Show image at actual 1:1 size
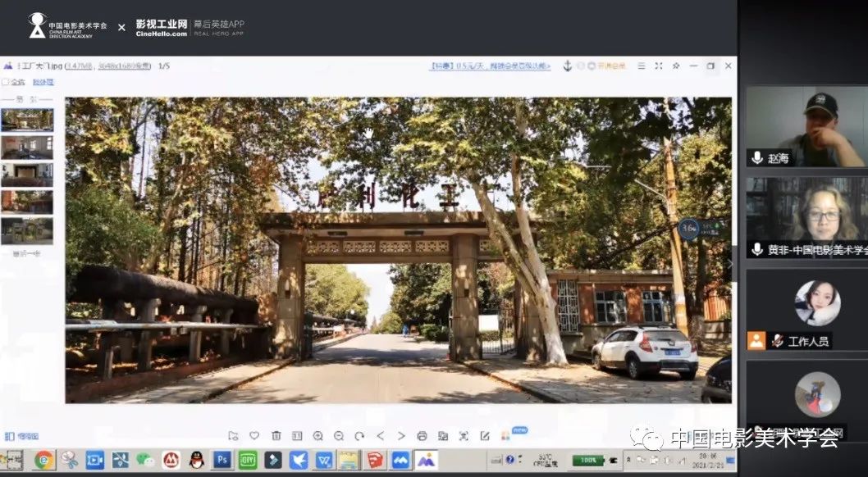The width and height of the screenshot is (868, 477). (297, 436)
